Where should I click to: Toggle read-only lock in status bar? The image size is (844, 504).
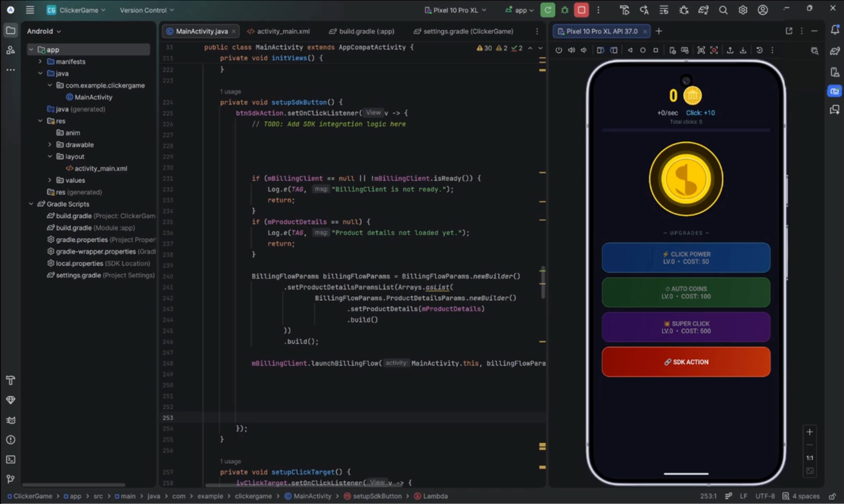pyautogui.click(x=832, y=496)
